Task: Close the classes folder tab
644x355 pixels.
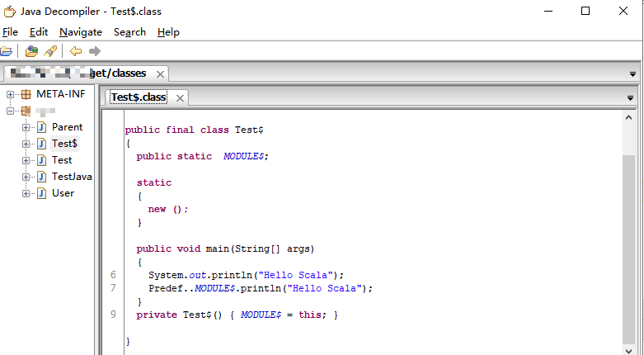Action: coord(160,74)
